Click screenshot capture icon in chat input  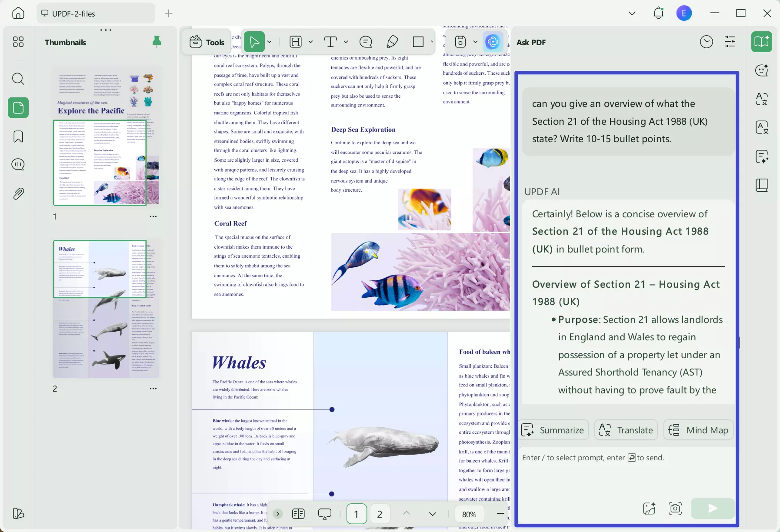coord(675,508)
